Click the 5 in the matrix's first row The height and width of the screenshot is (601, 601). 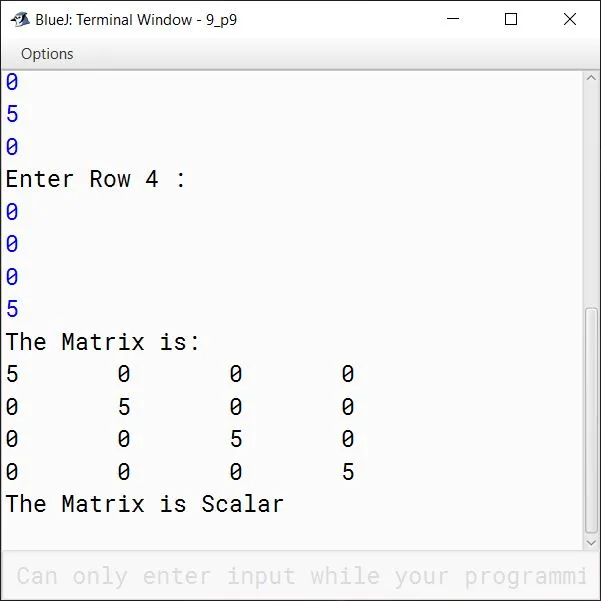click(x=12, y=375)
